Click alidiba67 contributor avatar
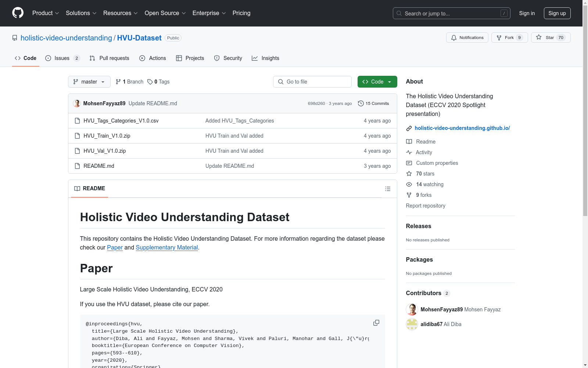This screenshot has height=368, width=588. [412, 324]
